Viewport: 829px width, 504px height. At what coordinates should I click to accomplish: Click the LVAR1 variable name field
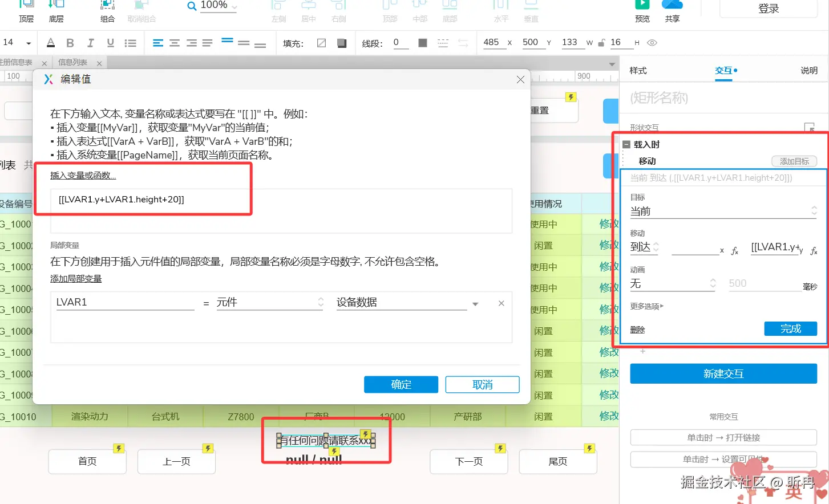pos(125,303)
